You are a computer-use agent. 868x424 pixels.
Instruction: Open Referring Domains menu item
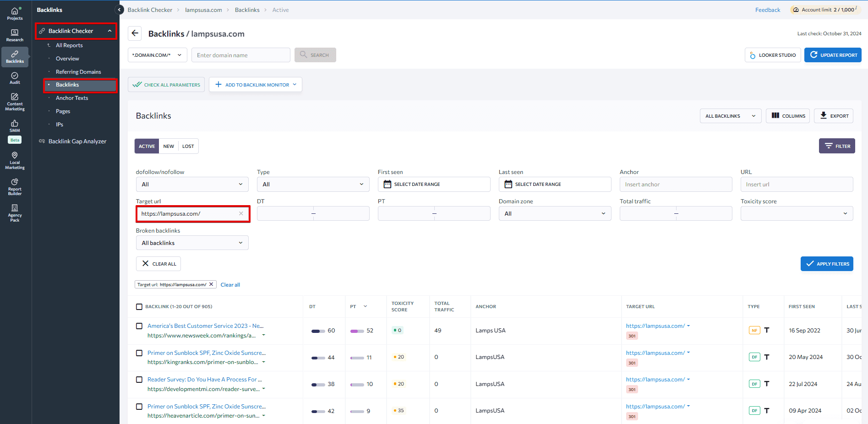78,72
